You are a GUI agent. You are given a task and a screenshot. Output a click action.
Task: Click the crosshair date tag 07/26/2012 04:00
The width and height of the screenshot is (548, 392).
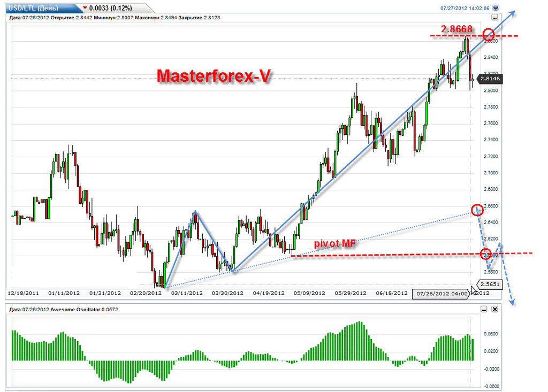(x=442, y=294)
